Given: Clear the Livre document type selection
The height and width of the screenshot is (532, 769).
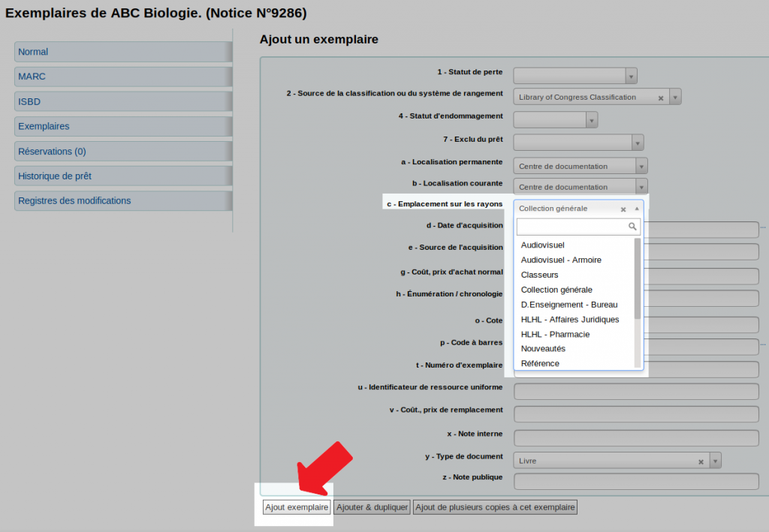Looking at the screenshot, I should pos(701,462).
